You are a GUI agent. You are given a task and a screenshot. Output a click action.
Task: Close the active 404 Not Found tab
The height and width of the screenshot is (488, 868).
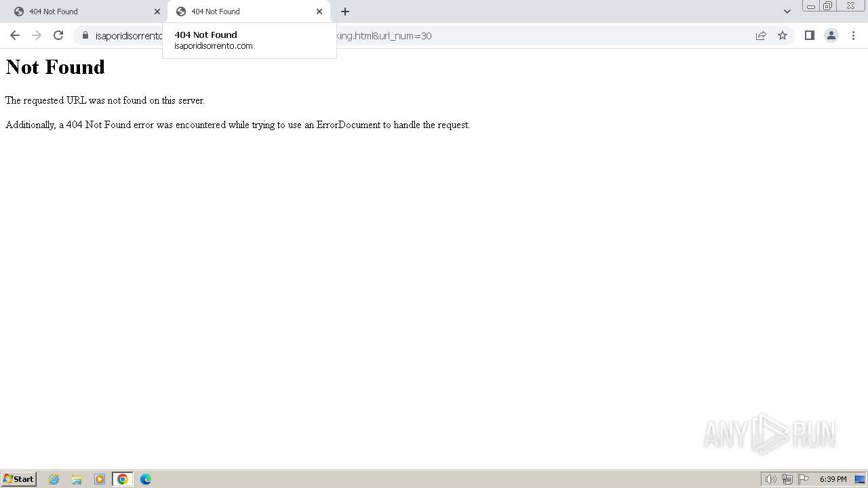[x=319, y=12]
